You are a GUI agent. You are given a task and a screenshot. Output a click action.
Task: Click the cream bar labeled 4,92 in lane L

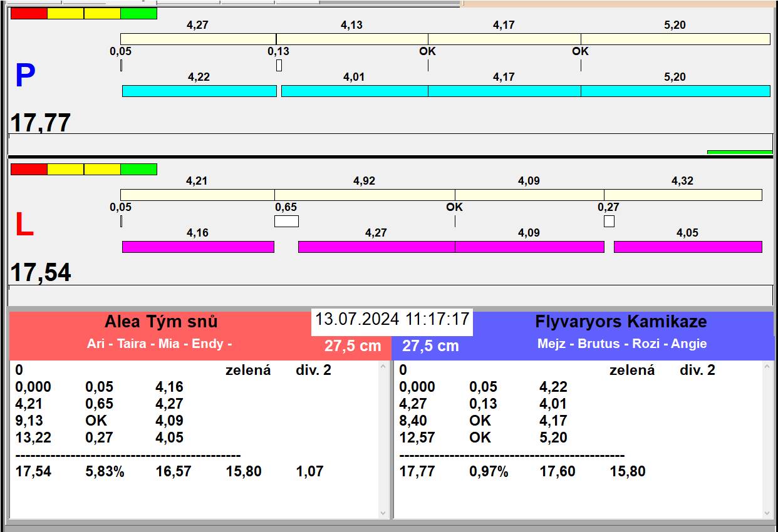(364, 195)
